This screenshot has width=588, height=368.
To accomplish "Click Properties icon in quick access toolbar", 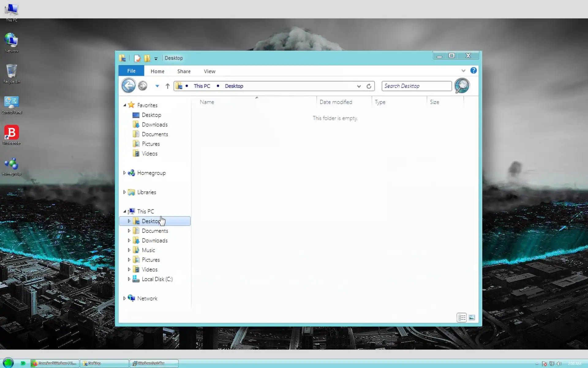I will (x=137, y=58).
